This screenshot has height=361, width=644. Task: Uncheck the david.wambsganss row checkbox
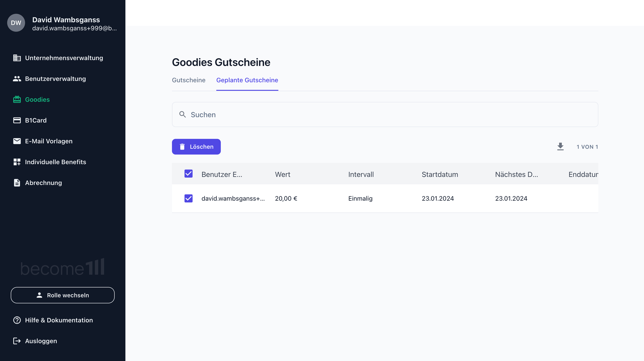pyautogui.click(x=189, y=198)
